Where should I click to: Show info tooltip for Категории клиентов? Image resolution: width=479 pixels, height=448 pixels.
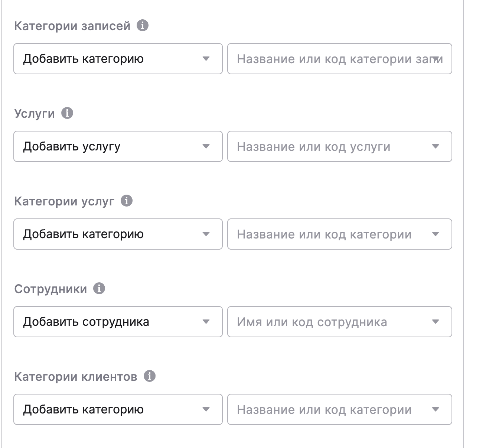(150, 376)
